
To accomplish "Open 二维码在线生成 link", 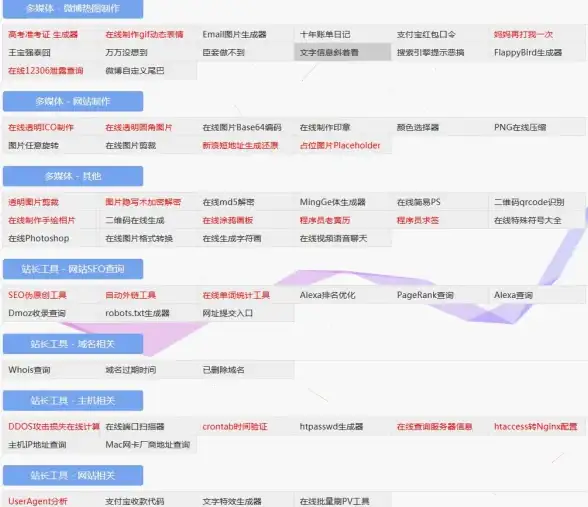I will 135,220.
